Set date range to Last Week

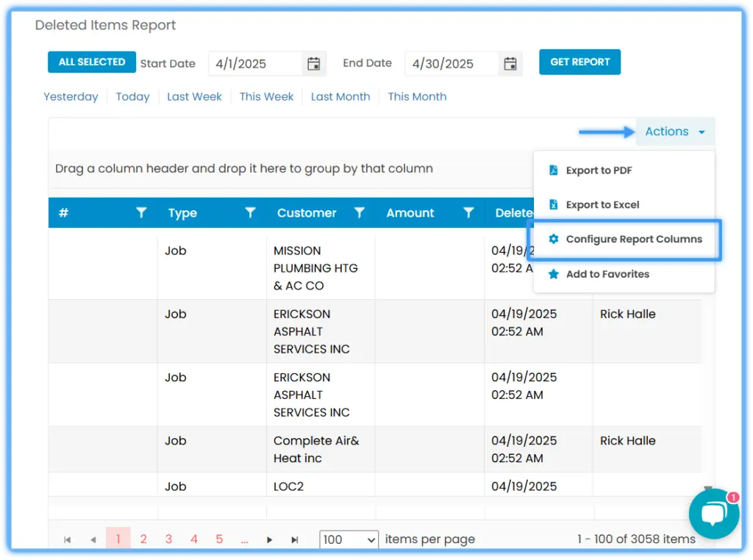tap(194, 96)
